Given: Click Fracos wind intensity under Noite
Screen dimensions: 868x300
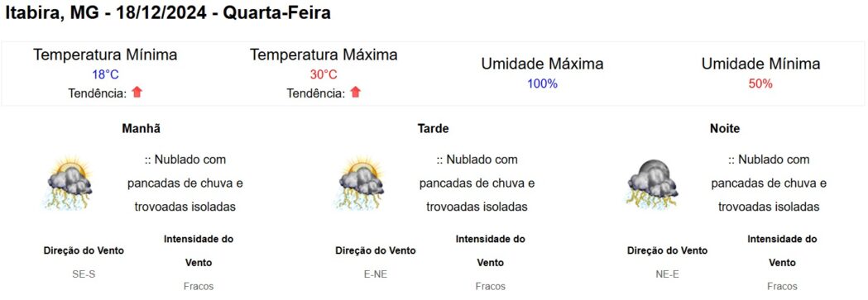Looking at the screenshot, I should click(782, 286).
